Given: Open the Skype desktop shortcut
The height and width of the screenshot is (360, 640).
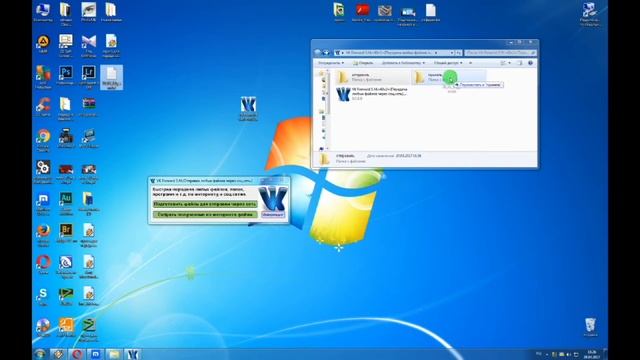Looking at the screenshot, I should coord(43,296).
